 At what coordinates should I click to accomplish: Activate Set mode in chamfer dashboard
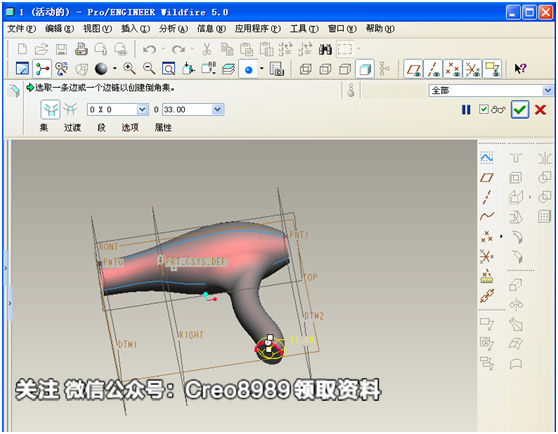click(x=50, y=109)
